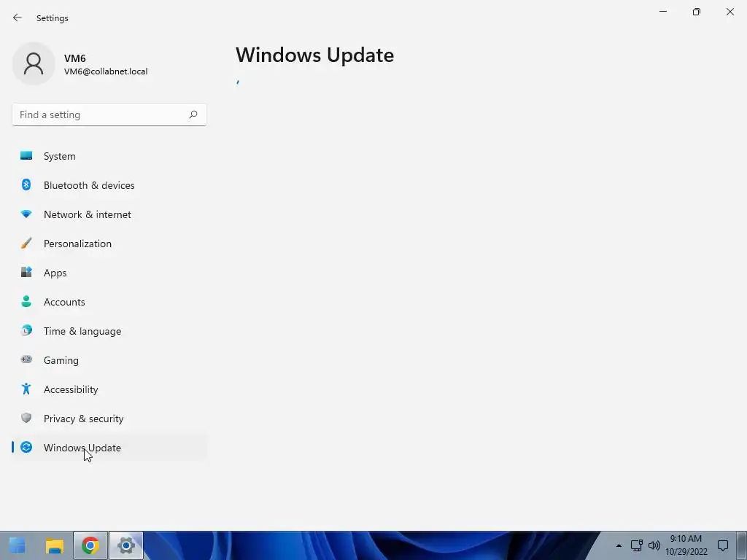Click Show desktop strip at taskbar edge
The width and height of the screenshot is (747, 560).
click(x=742, y=545)
